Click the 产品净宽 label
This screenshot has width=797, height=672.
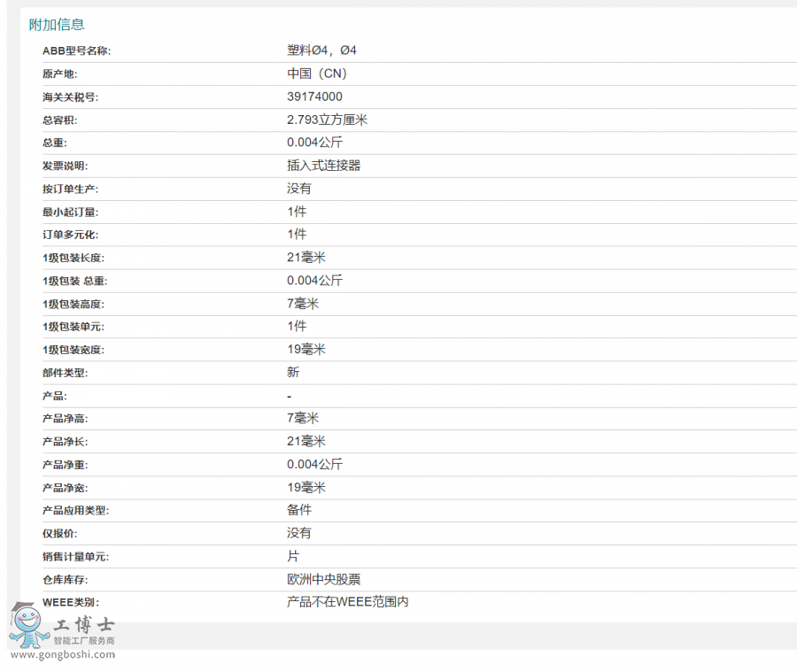[65, 488]
